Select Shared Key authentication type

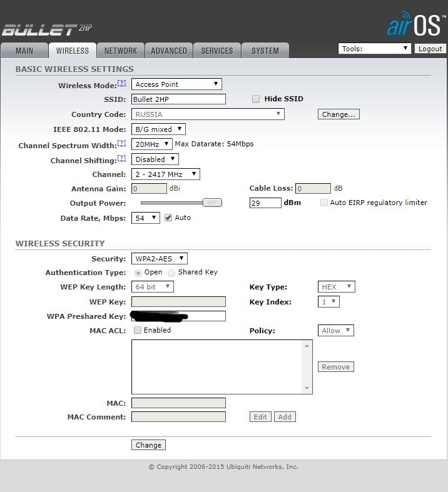click(171, 273)
